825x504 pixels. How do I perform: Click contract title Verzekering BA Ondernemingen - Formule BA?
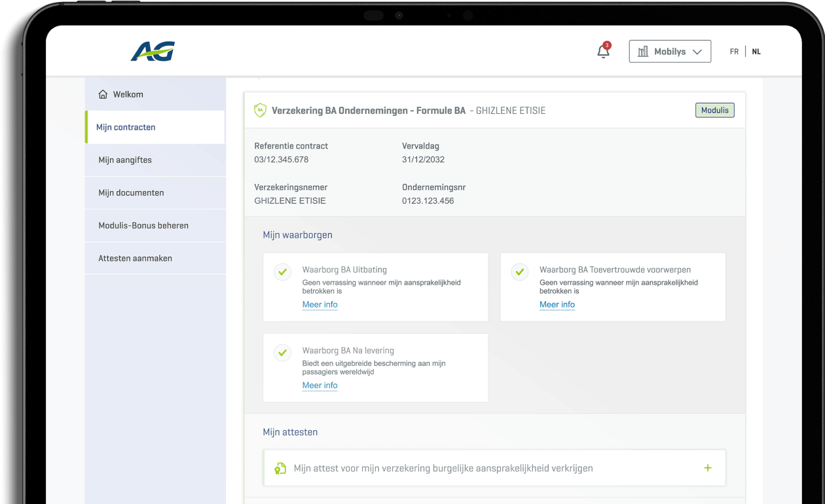point(369,111)
